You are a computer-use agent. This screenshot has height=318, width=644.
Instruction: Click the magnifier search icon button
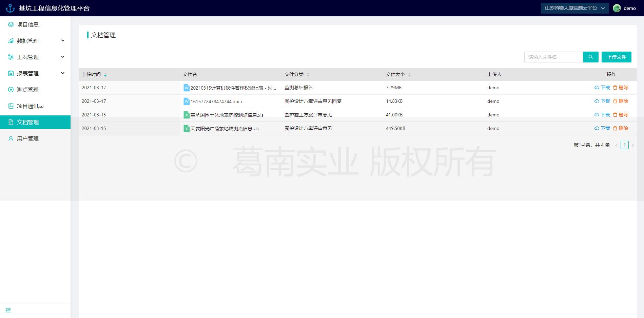point(590,57)
